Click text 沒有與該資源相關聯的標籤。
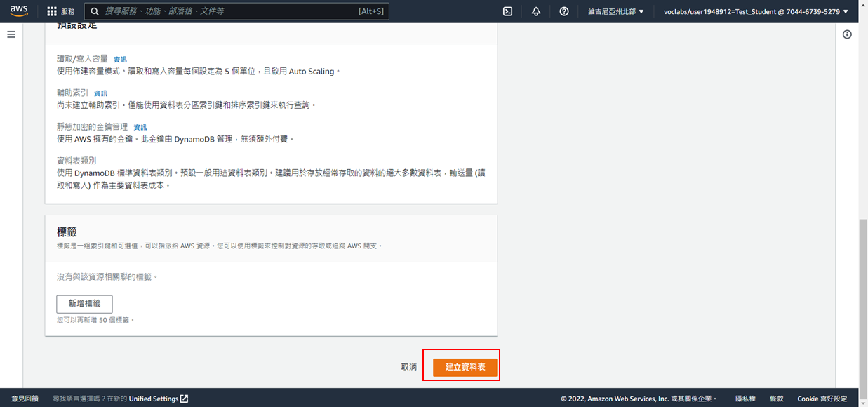The height and width of the screenshot is (407, 868). pyautogui.click(x=107, y=277)
